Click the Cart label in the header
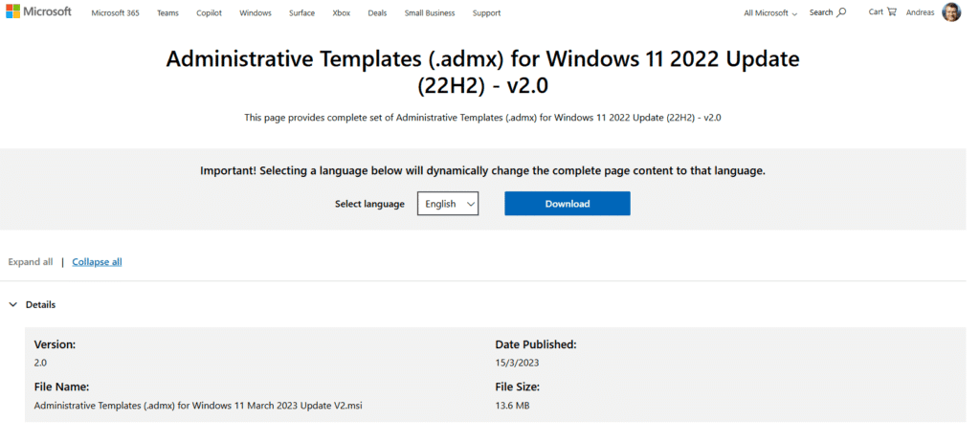Viewport: 980px width, 442px height. [x=876, y=11]
